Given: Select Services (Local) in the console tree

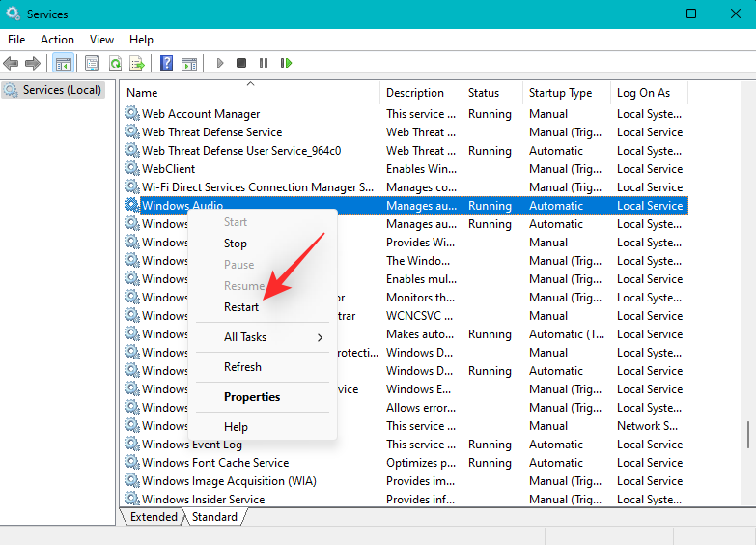Looking at the screenshot, I should [62, 90].
